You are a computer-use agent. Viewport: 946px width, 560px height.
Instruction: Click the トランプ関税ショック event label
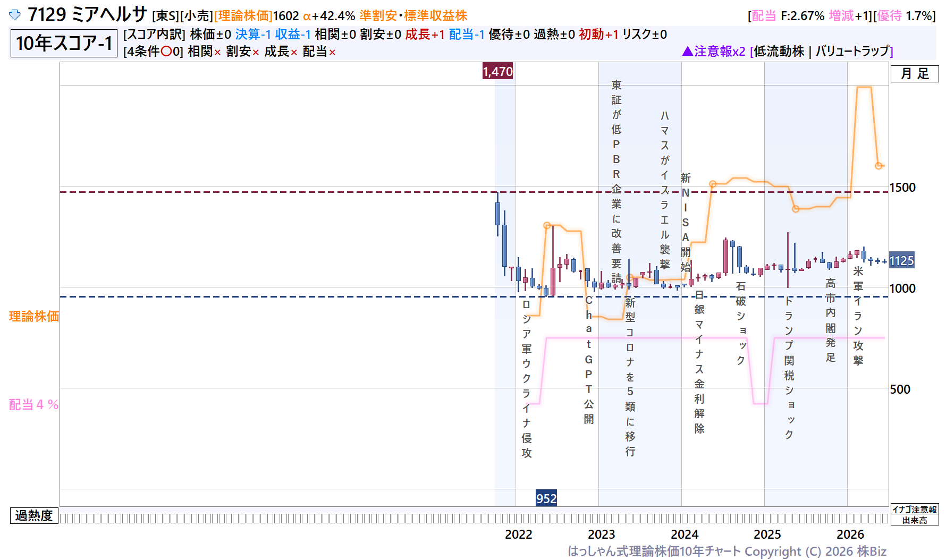click(789, 368)
